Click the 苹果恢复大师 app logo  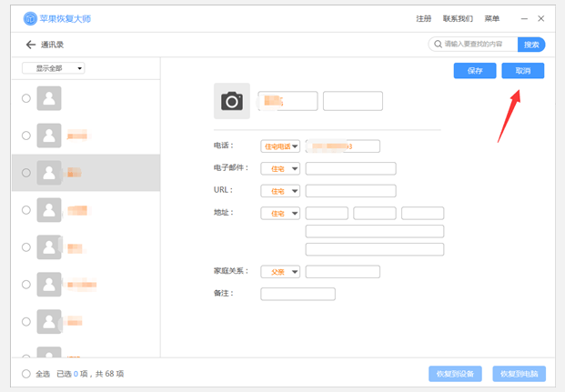coord(30,18)
